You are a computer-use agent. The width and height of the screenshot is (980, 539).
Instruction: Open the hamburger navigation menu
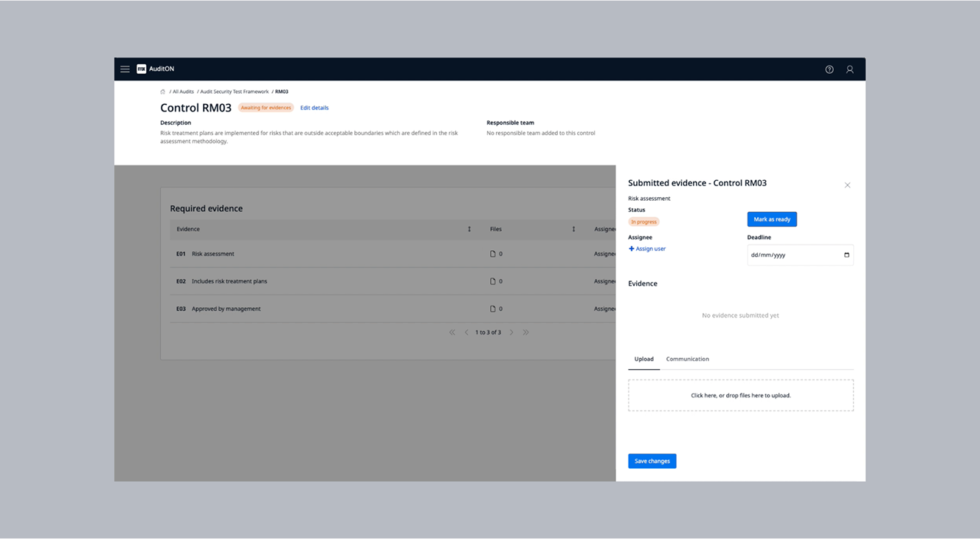(125, 69)
